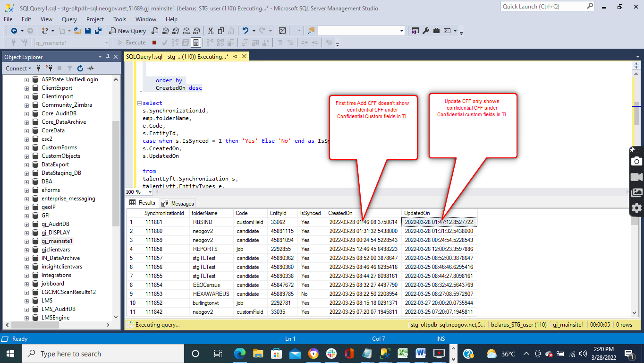Click the Cancel Executing Query stop icon
644x363 pixels.
pyautogui.click(x=154, y=43)
